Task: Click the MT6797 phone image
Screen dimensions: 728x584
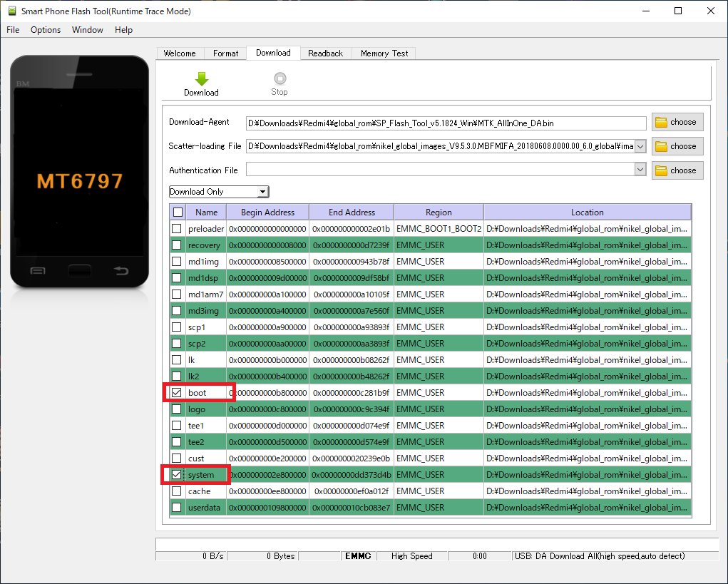Action: pos(79,171)
